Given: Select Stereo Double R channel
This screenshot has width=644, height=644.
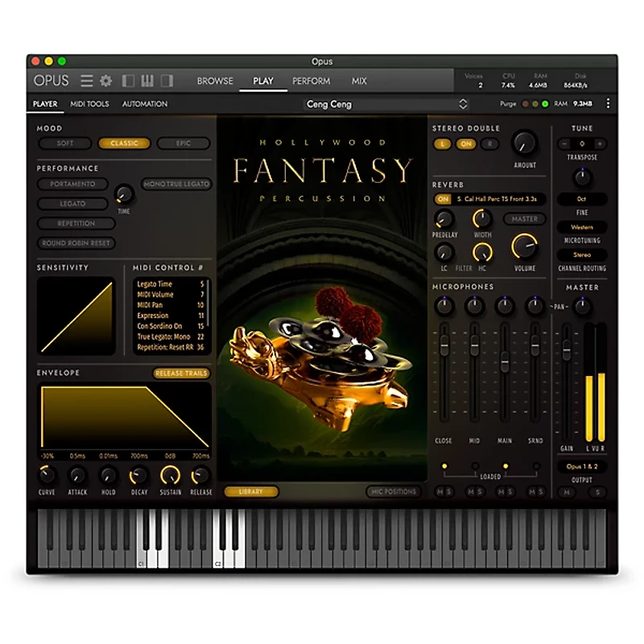Looking at the screenshot, I should 489,144.
